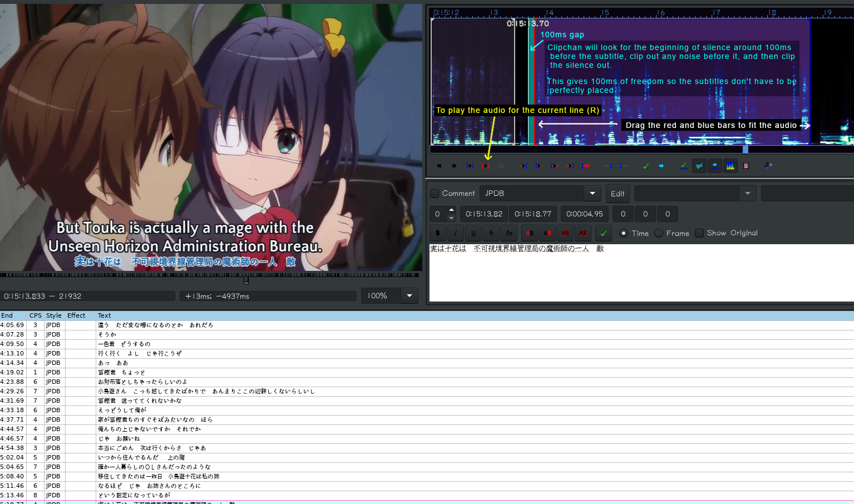Go to previous line audio button

click(439, 166)
